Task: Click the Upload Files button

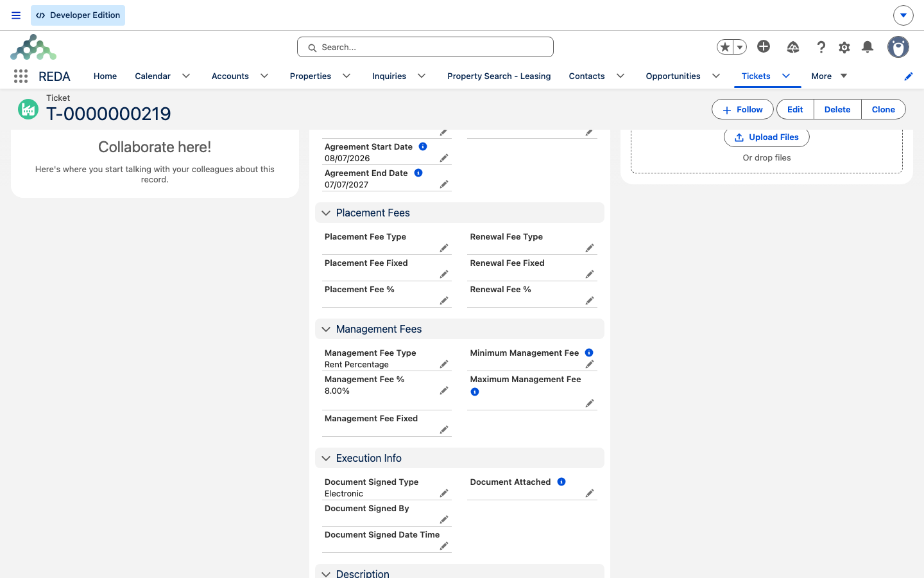Action: tap(767, 137)
